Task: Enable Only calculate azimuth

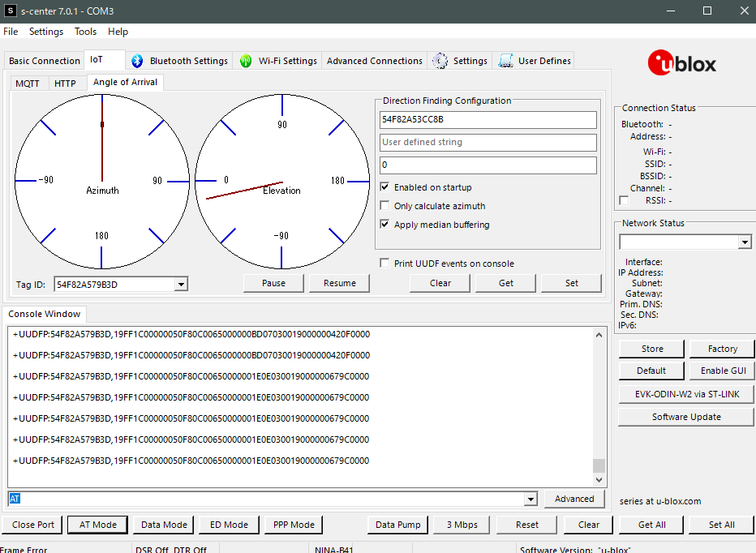Action: point(384,205)
